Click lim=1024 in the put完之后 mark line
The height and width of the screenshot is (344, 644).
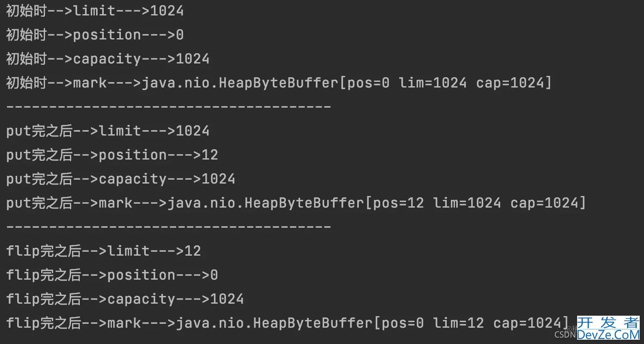pos(467,203)
